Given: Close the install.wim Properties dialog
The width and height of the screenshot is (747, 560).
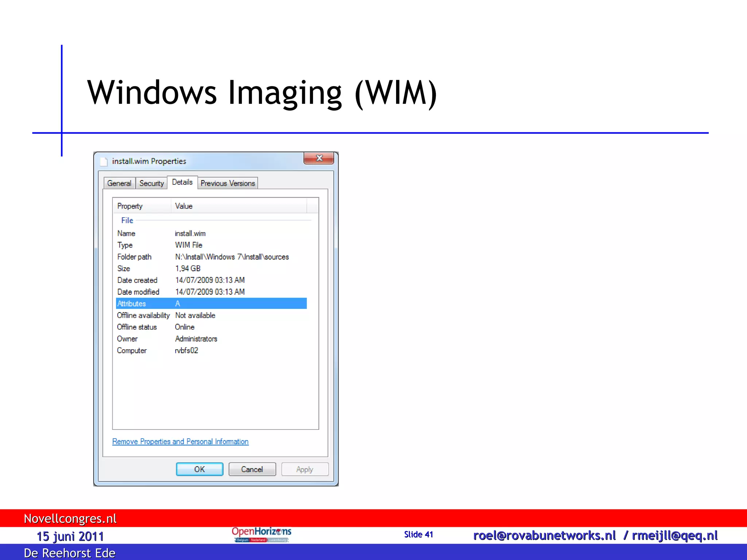Looking at the screenshot, I should (319, 158).
